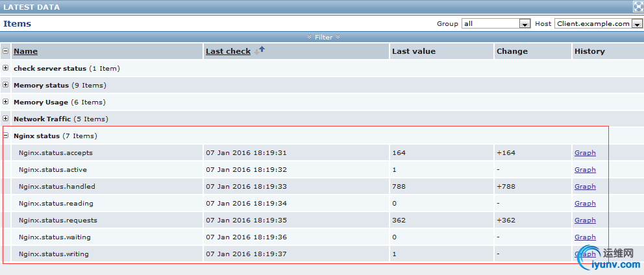Click the Nginx.status.active item name
The image size is (644, 275).
(x=53, y=169)
